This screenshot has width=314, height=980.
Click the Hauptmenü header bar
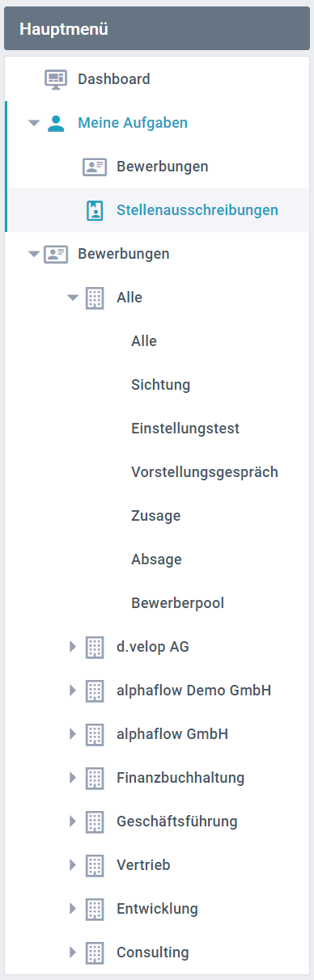coord(157,30)
